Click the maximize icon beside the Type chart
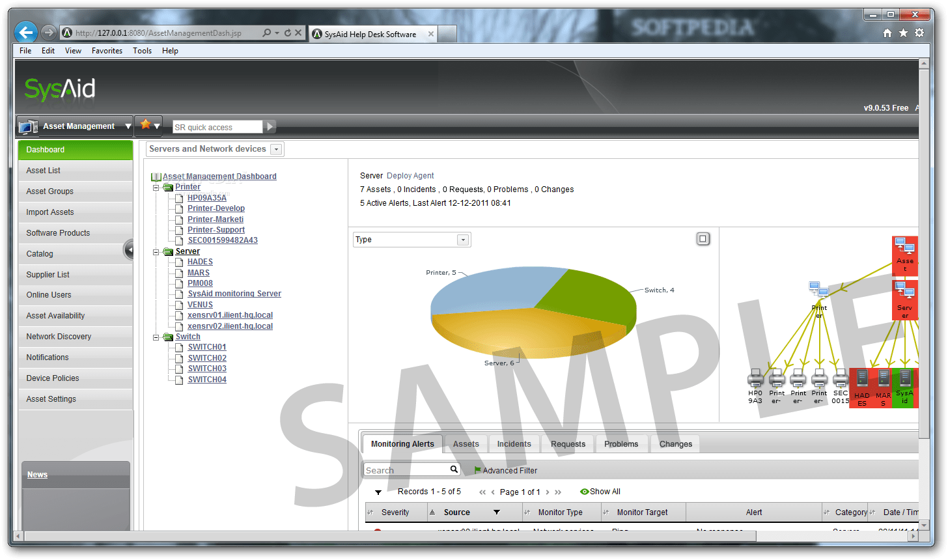948x560 pixels. (x=703, y=238)
